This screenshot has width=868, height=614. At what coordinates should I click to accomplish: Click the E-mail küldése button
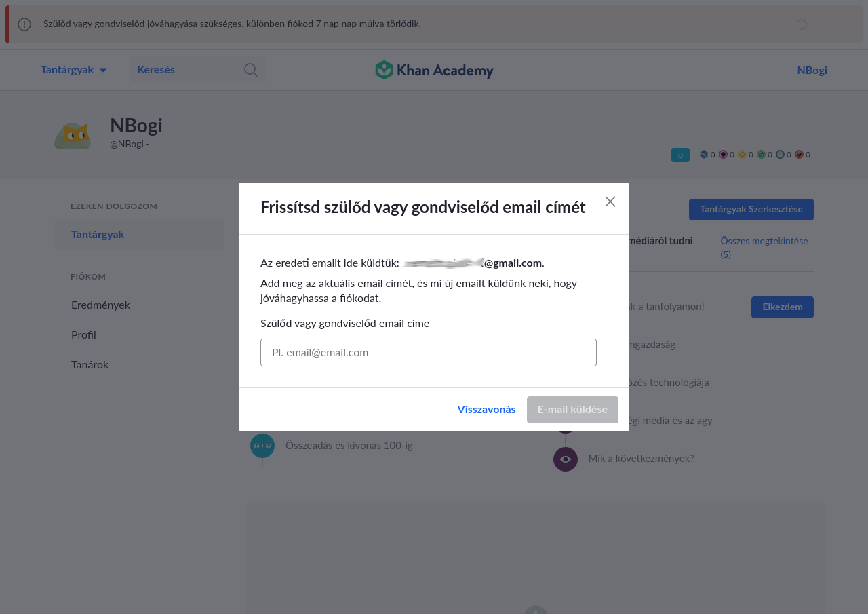point(572,410)
